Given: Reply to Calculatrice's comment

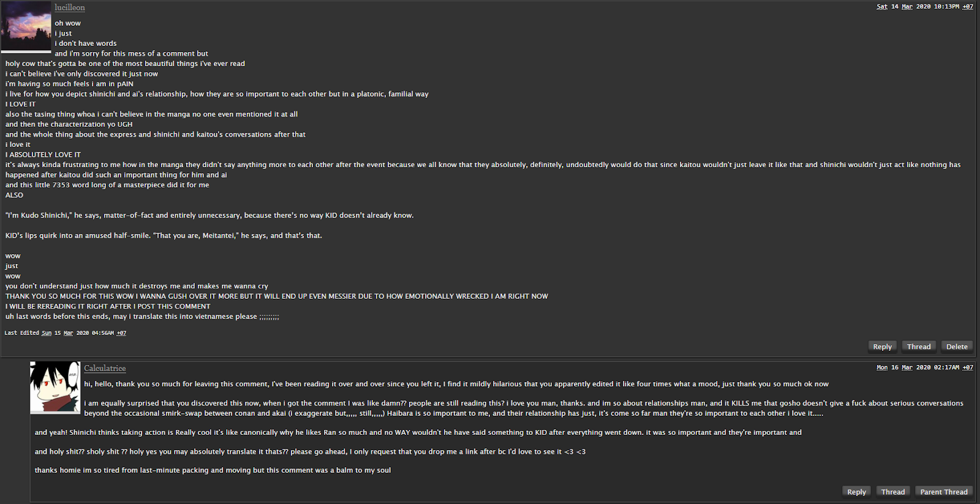Looking at the screenshot, I should 856,492.
